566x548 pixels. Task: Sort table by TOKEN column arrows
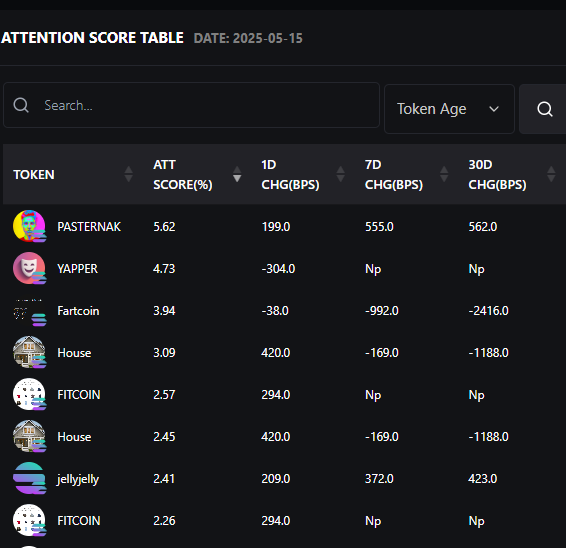click(128, 174)
